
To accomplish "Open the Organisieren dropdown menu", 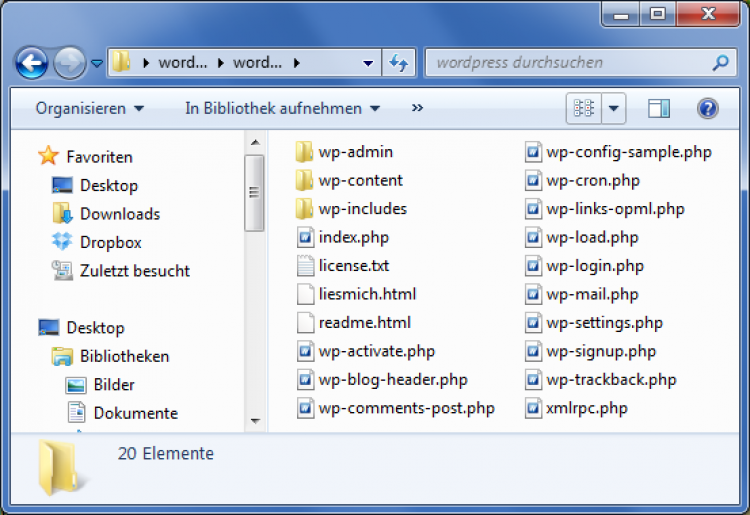I will tap(89, 108).
